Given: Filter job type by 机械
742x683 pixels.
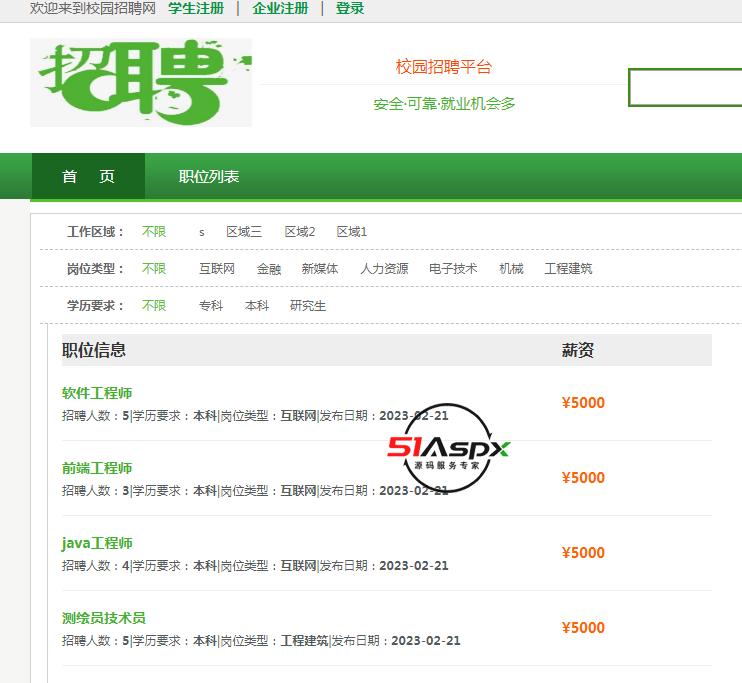Looking at the screenshot, I should pos(511,268).
